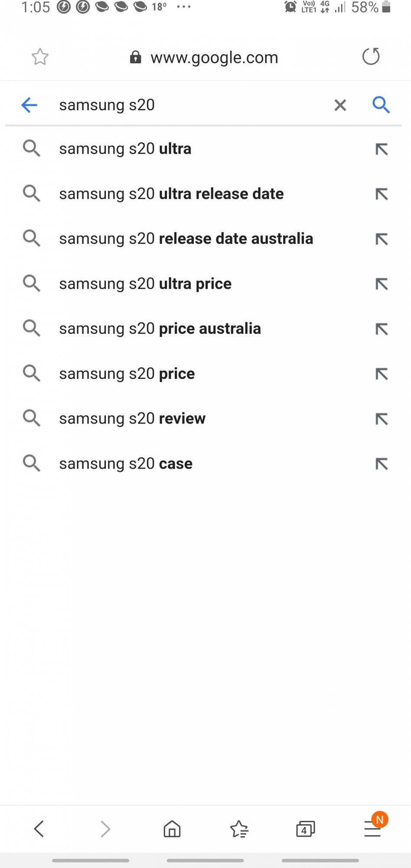Tap the blue back arrow beside search box

pos(29,105)
